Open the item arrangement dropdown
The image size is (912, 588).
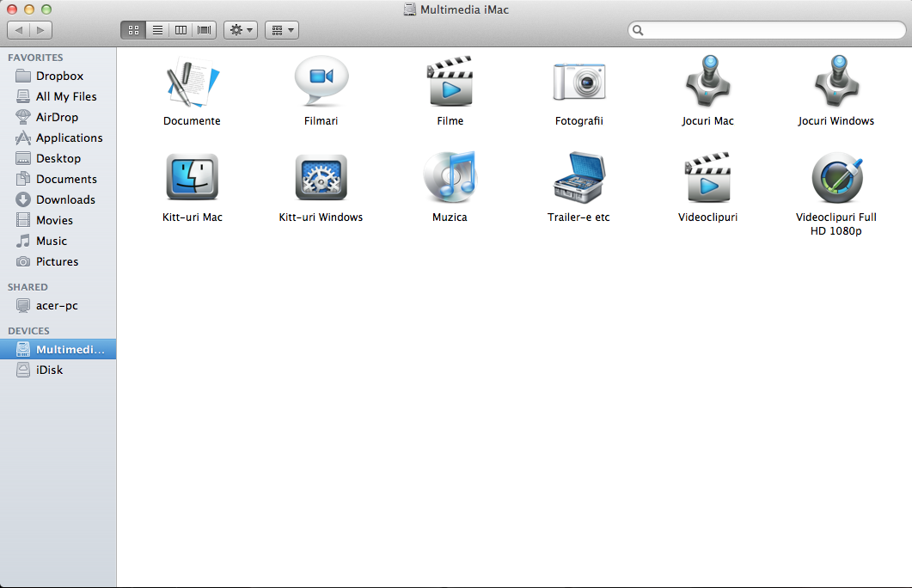[x=282, y=30]
